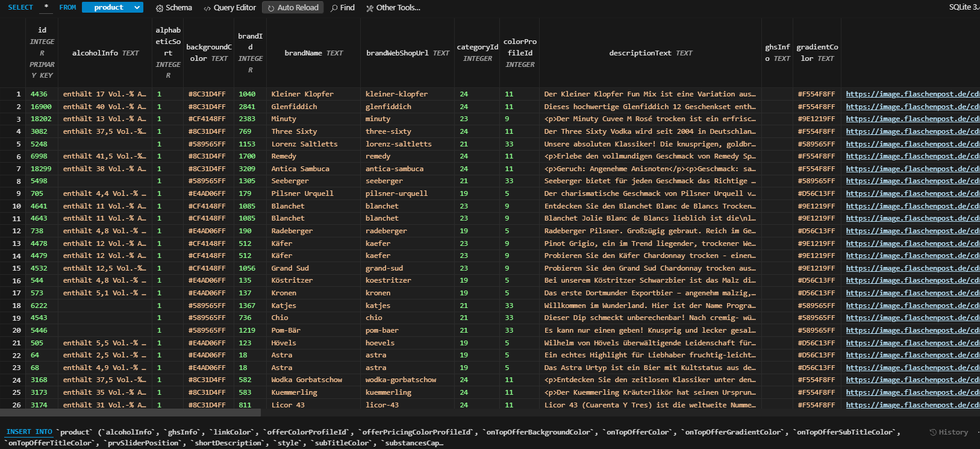Click the backgroundColor column header
The height and width of the screenshot is (449, 980).
pyautogui.click(x=208, y=52)
